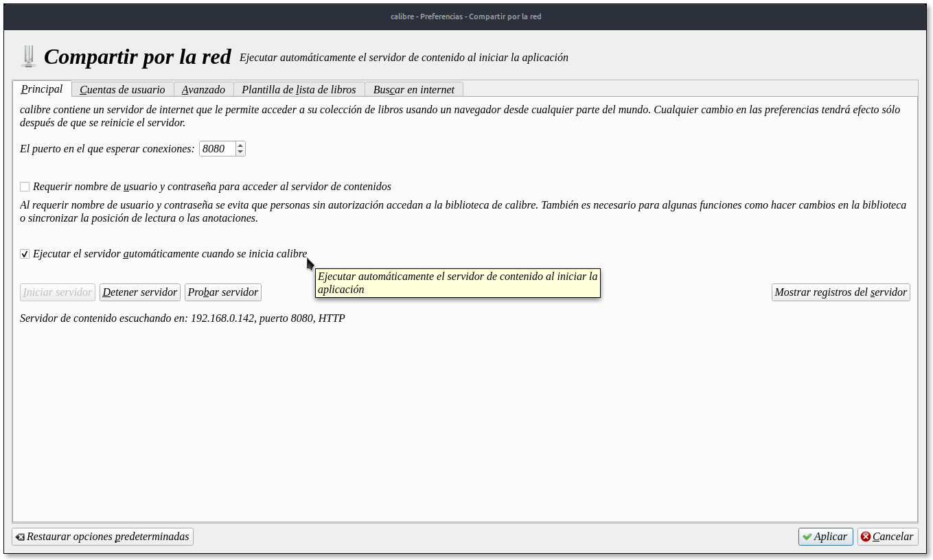Click the Probar servidor button
This screenshot has height=560, width=933.
point(223,292)
